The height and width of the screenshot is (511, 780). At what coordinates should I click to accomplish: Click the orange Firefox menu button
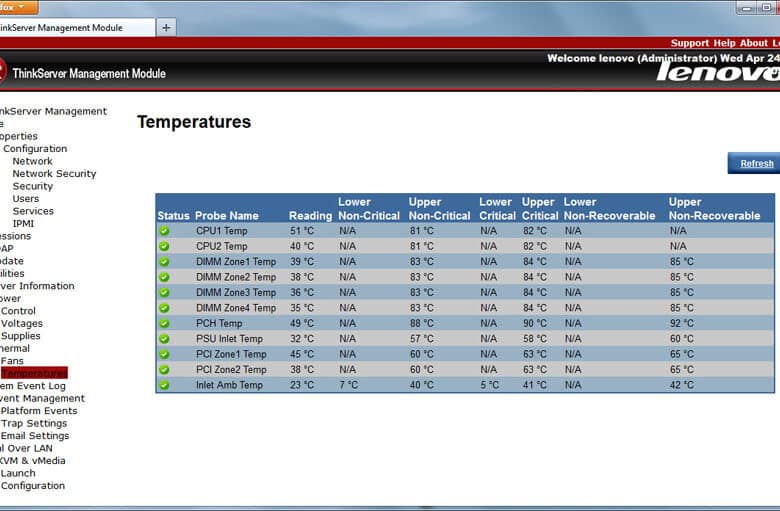pyautogui.click(x=18, y=7)
